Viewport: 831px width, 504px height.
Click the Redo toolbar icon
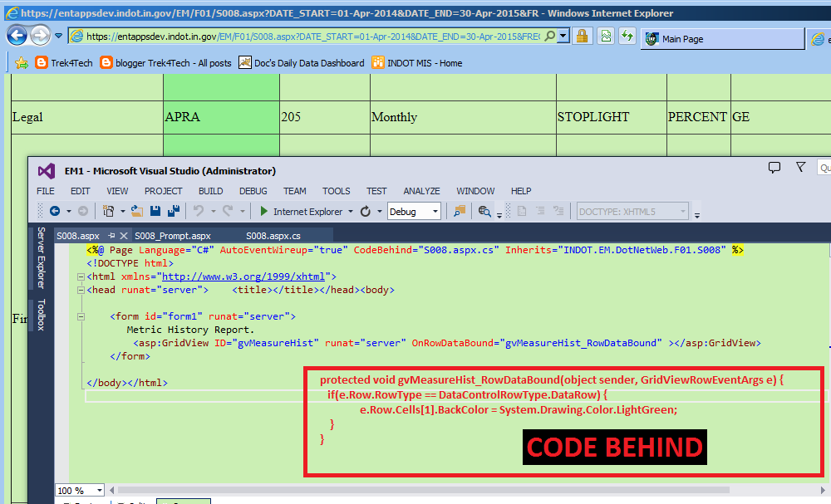coord(228,211)
